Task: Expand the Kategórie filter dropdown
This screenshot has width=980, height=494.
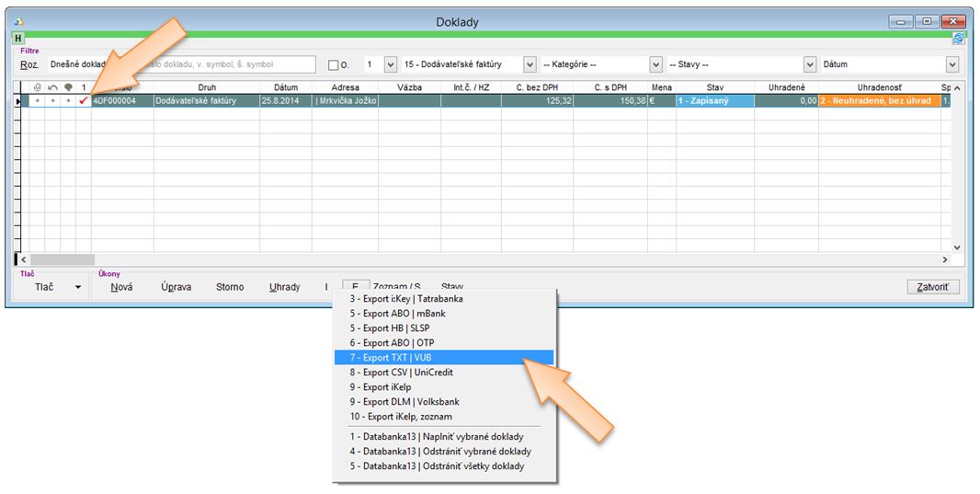Action: point(655,65)
